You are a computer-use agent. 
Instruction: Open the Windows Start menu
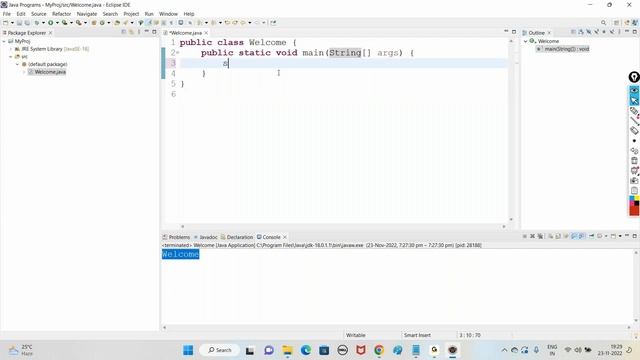click(x=188, y=350)
